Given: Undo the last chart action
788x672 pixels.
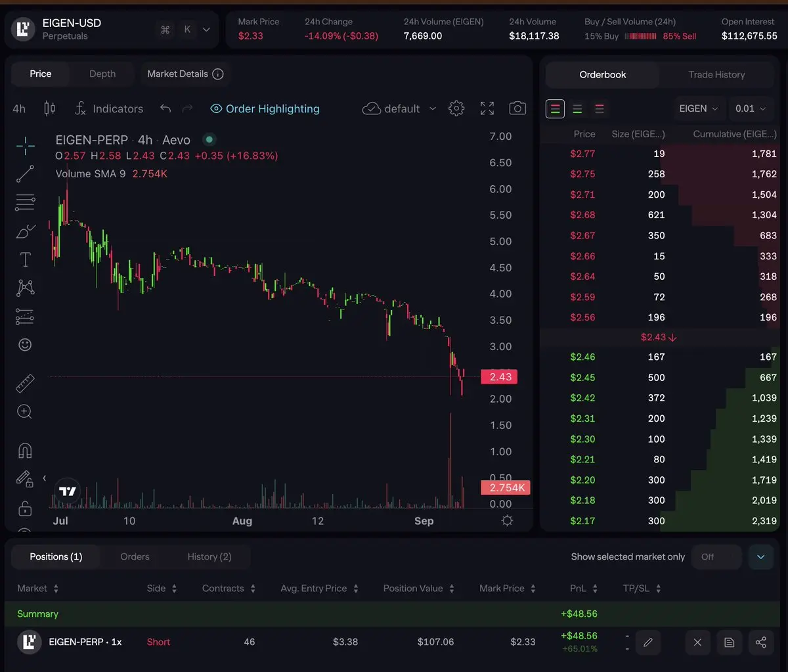Looking at the screenshot, I should 165,108.
